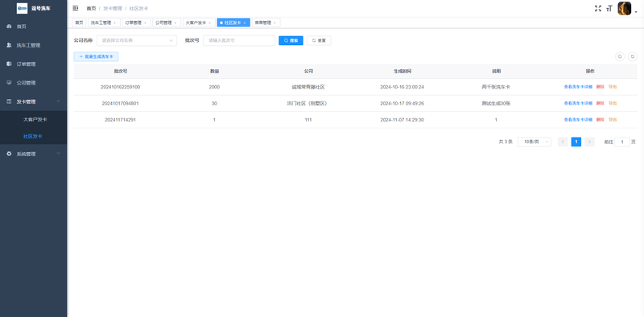
Task: Export batch 20241016225­9100
Action: (613, 87)
